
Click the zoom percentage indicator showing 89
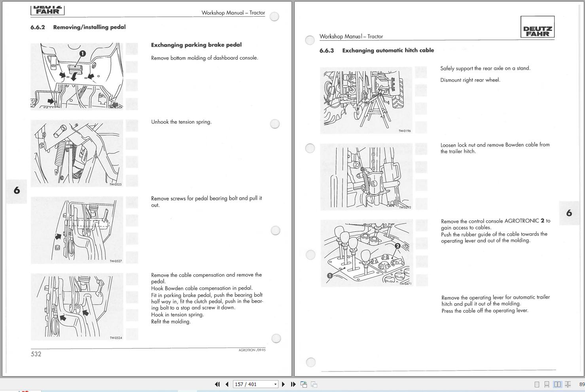[x=581, y=384]
